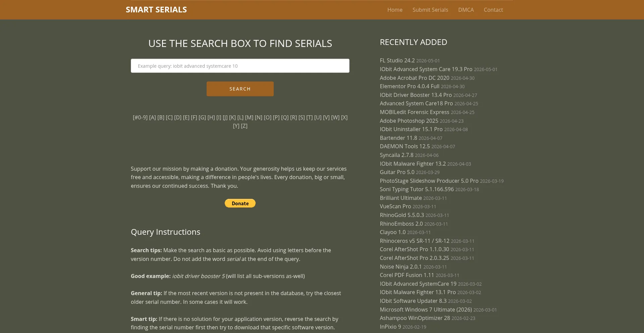Open IObit Advanced System Care 19.3 Pro
The width and height of the screenshot is (644, 333).
[426, 69]
